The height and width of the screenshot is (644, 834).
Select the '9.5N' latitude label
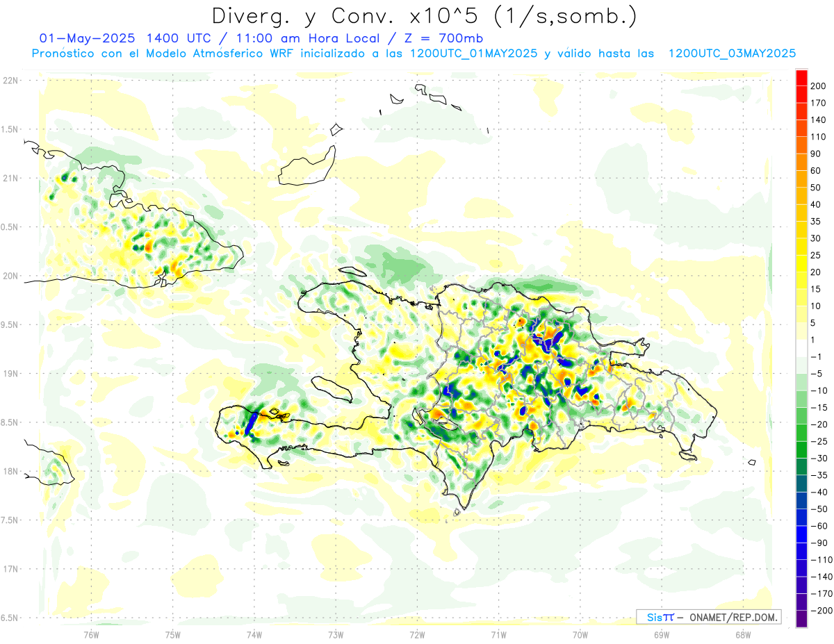[10, 324]
